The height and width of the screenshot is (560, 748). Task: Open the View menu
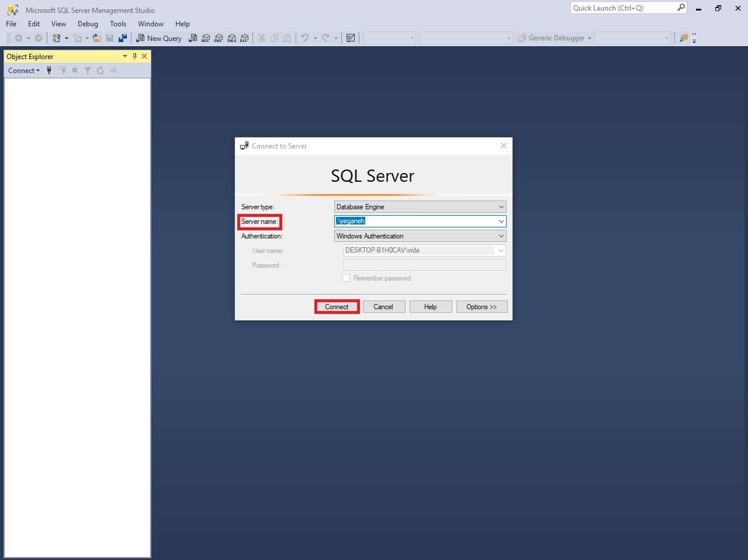coord(58,24)
